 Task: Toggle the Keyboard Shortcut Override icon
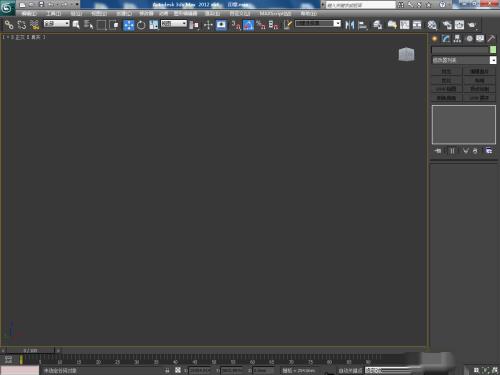(221, 25)
